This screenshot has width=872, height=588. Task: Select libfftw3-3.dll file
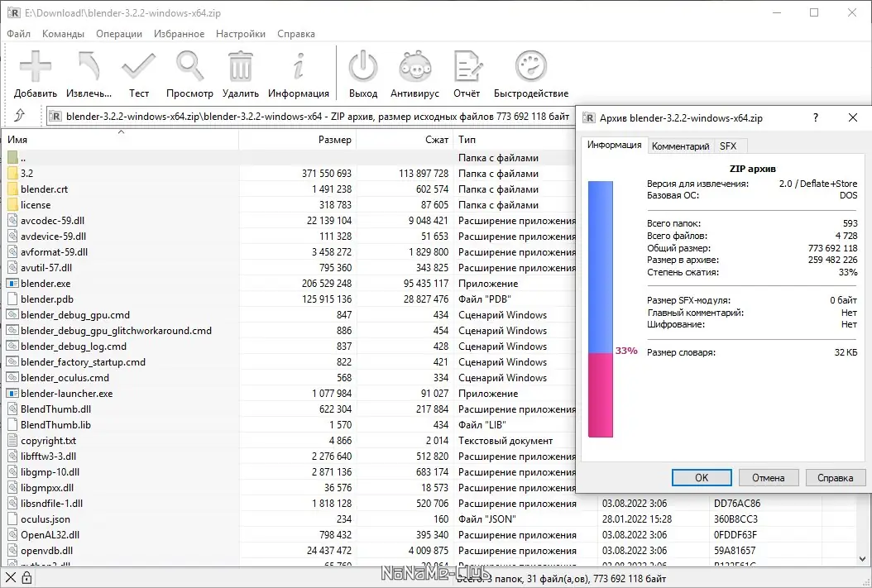(x=48, y=457)
